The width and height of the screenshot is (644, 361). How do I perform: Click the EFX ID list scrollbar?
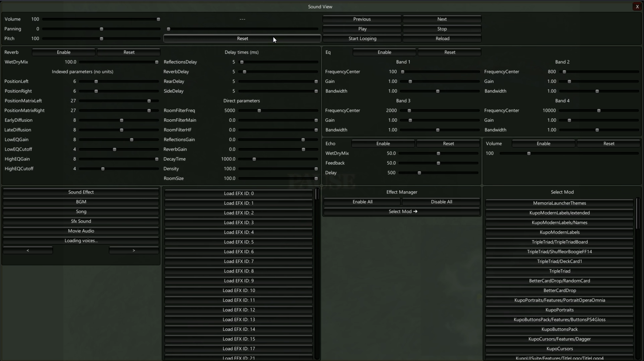point(317,274)
